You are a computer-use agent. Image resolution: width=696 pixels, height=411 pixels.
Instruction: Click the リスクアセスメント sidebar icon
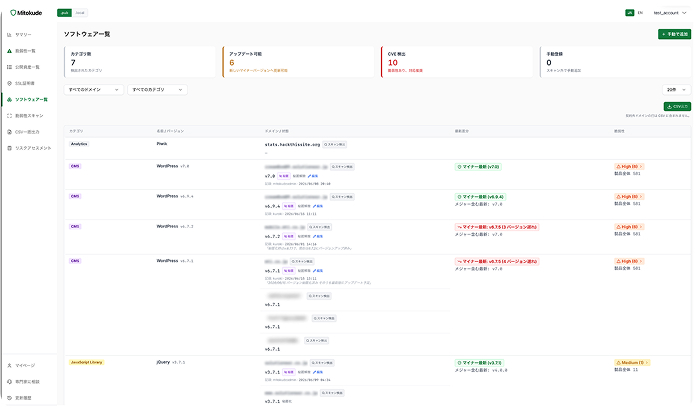point(9,148)
